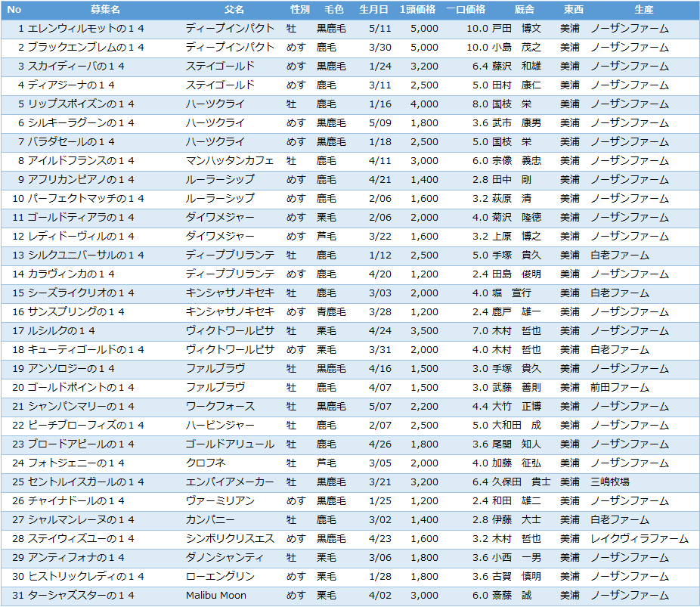Click sire name ヴァーミリアン

pos(220,500)
